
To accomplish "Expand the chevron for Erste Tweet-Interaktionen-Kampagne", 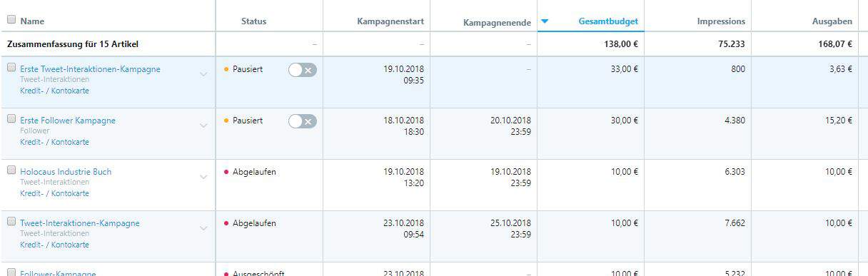I will coord(203,74).
